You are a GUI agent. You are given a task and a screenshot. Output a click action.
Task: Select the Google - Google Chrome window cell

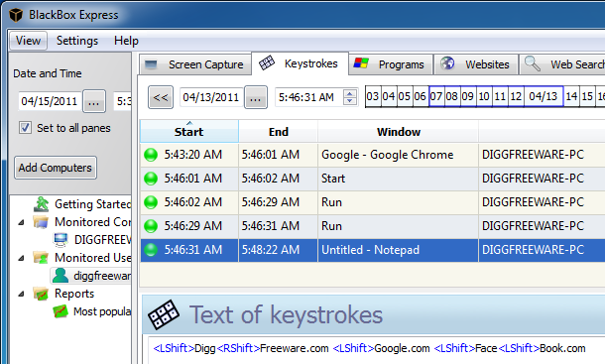click(398, 155)
